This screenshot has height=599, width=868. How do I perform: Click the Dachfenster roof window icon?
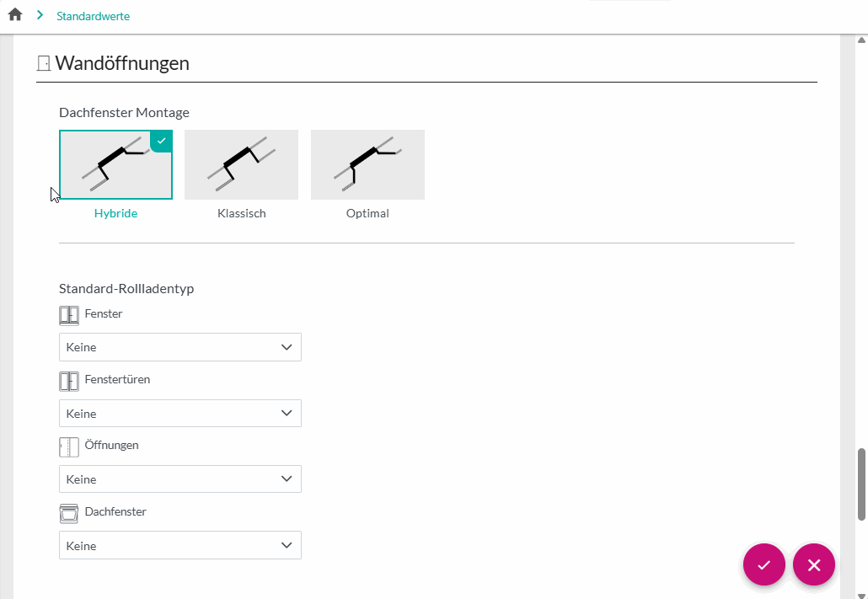coord(68,513)
